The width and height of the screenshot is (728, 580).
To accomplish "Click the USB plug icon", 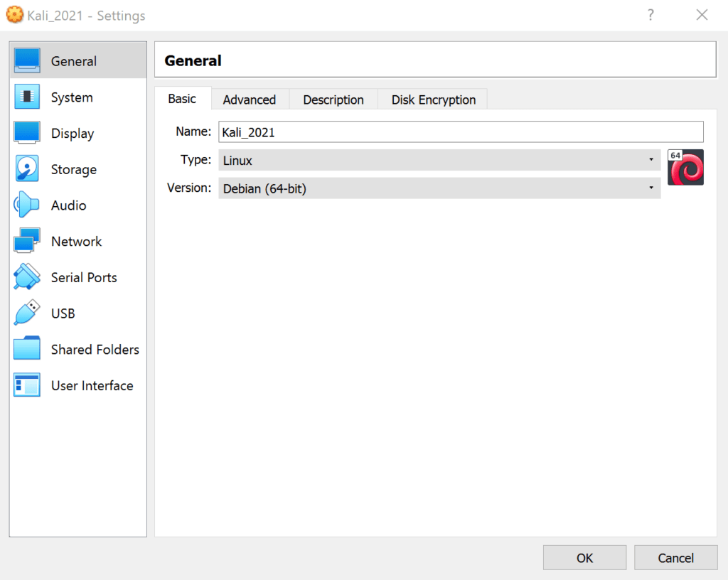I will (27, 312).
